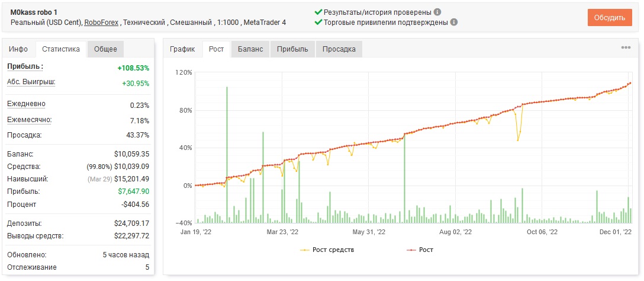Click the (Mar 29) highest date note
Viewport: 644px width, 281px height.
coord(99,179)
